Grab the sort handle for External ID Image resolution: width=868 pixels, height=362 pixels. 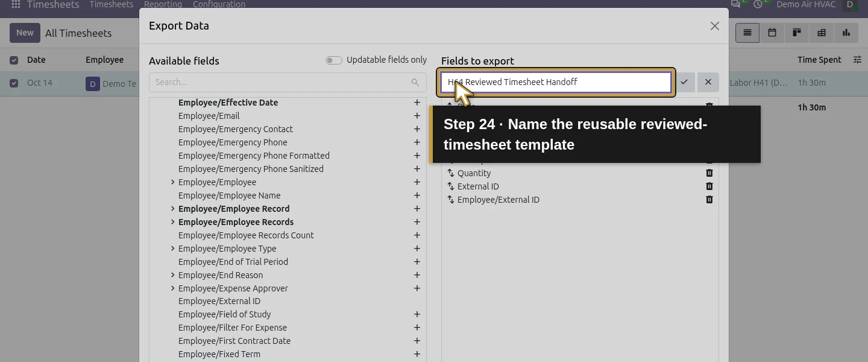pyautogui.click(x=450, y=186)
